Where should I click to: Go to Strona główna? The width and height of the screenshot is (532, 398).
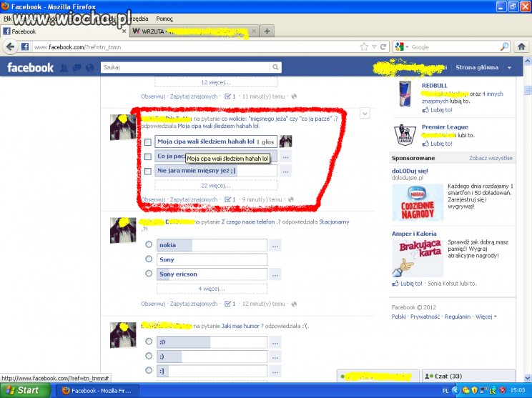pyautogui.click(x=477, y=67)
